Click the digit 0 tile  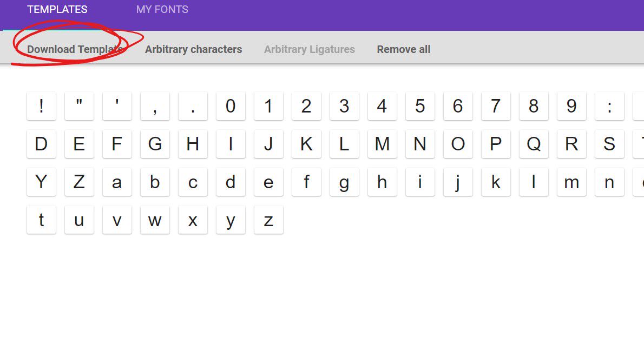[231, 106]
